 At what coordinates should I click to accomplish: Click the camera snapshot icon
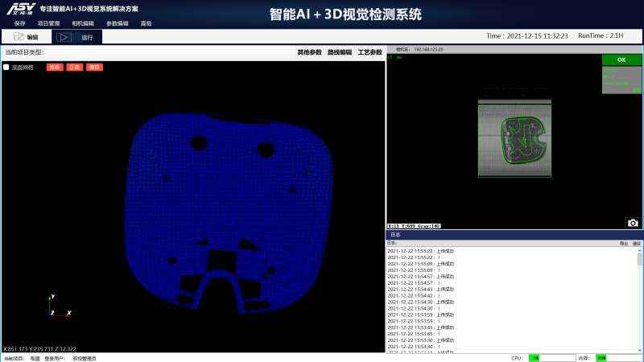pos(633,223)
